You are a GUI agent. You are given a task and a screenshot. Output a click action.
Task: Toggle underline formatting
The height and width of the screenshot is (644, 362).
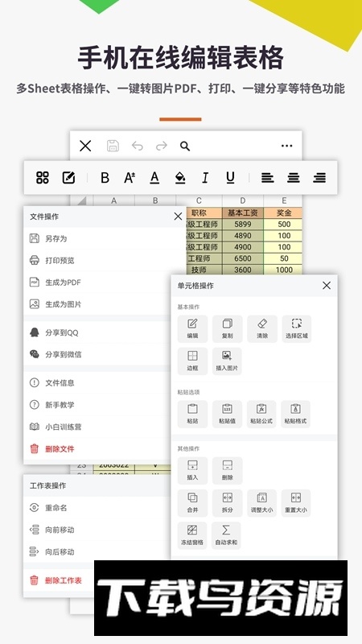pos(230,177)
